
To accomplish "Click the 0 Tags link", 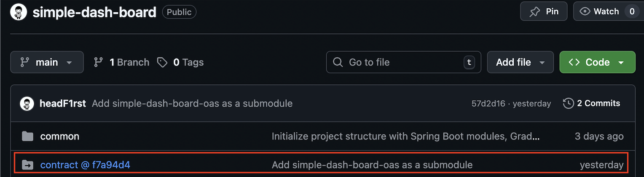I will 180,62.
